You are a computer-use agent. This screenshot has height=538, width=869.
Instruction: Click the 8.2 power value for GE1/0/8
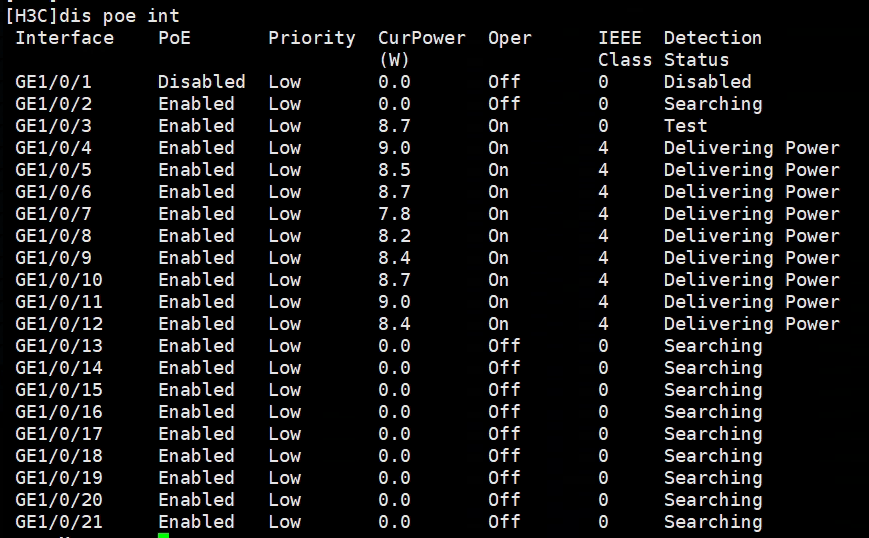(x=394, y=236)
